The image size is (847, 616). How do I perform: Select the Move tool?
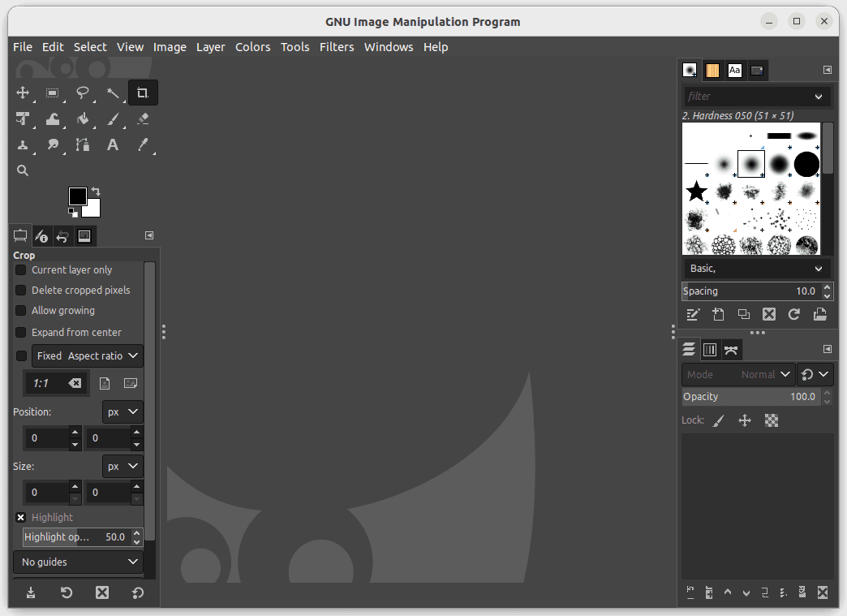point(23,93)
